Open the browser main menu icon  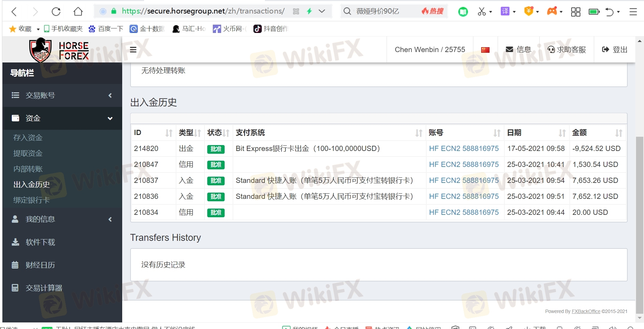pyautogui.click(x=633, y=12)
